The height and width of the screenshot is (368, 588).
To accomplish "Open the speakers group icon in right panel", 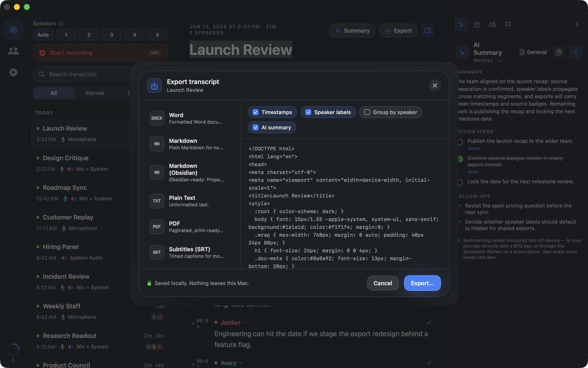I will click(x=492, y=25).
